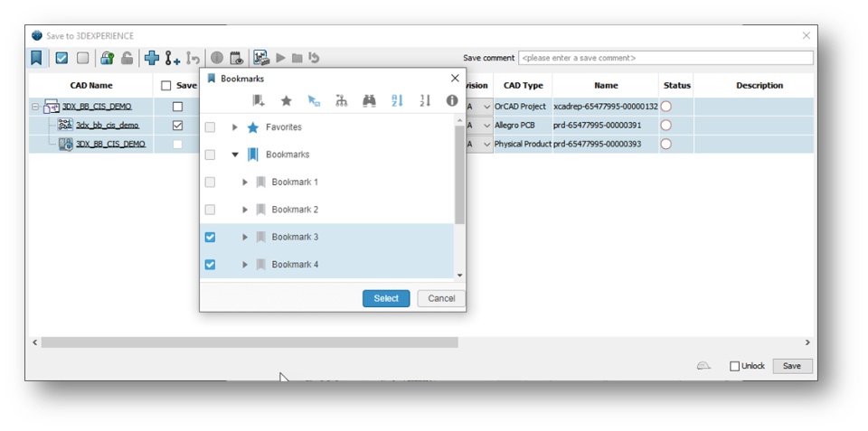Open the top 3DX_BB_CIS_DEMO project link

point(97,107)
